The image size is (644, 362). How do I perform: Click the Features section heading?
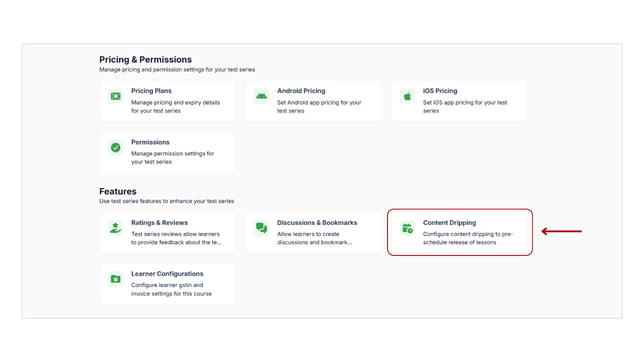117,191
